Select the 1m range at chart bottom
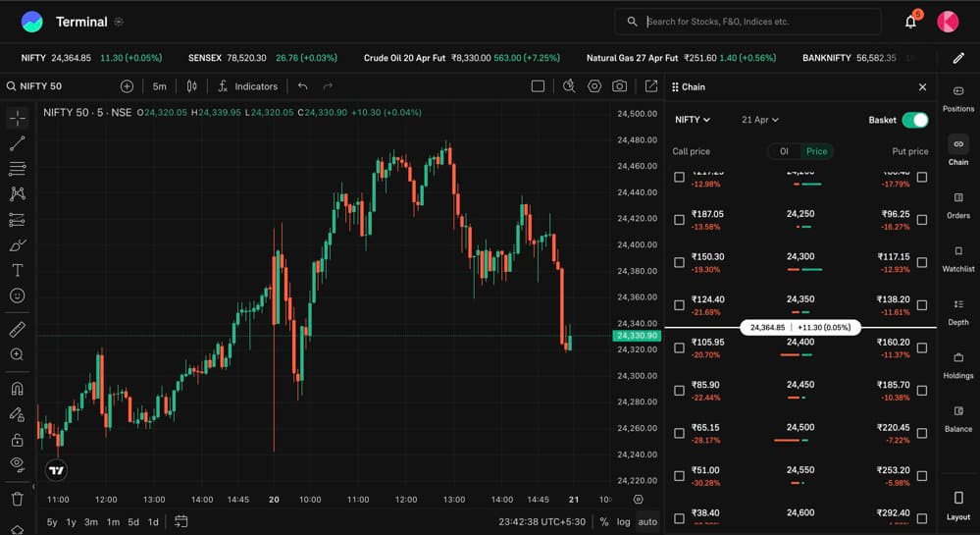The width and height of the screenshot is (980, 535). tap(113, 522)
